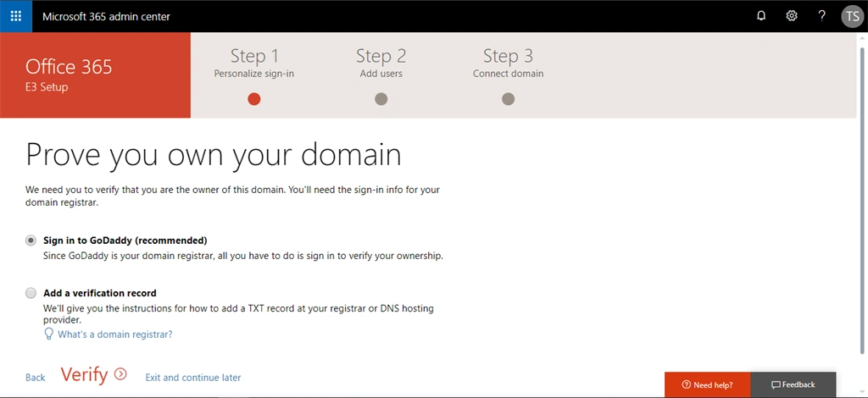The height and width of the screenshot is (398, 868).
Task: Click the text about adding a TXT record
Action: pos(238,314)
